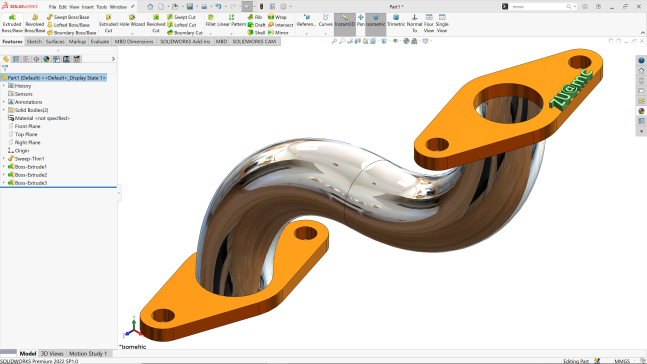
Task: Apply the Fillet tool
Action: pos(210,24)
